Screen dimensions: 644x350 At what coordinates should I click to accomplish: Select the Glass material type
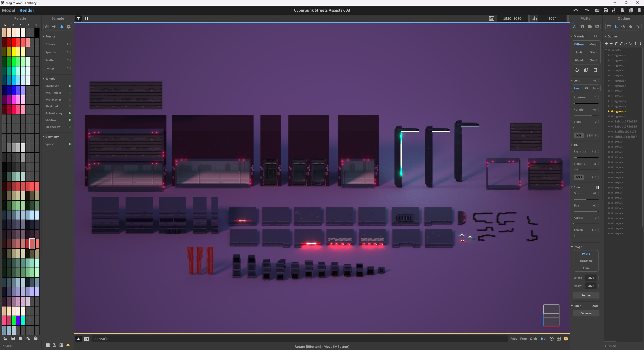point(593,52)
